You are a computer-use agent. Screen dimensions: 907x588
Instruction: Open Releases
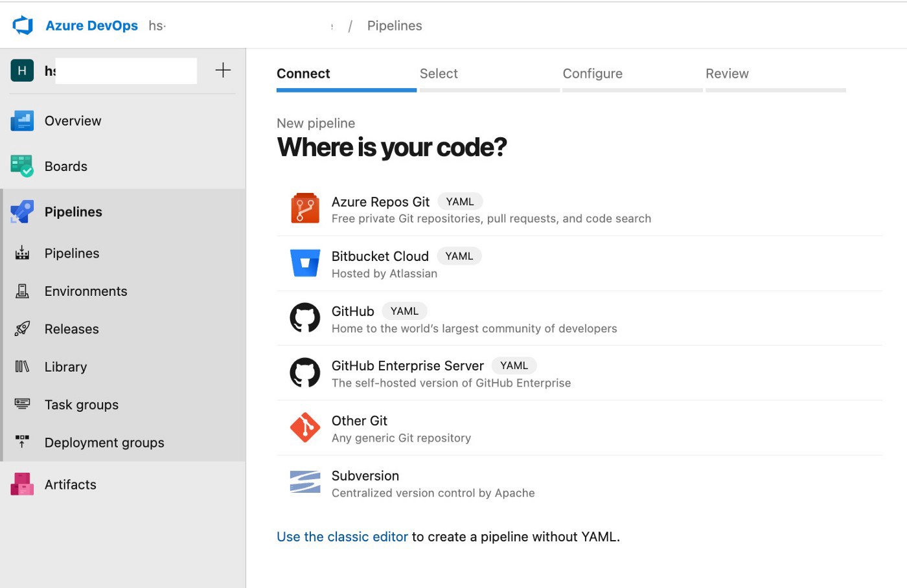pos(71,329)
